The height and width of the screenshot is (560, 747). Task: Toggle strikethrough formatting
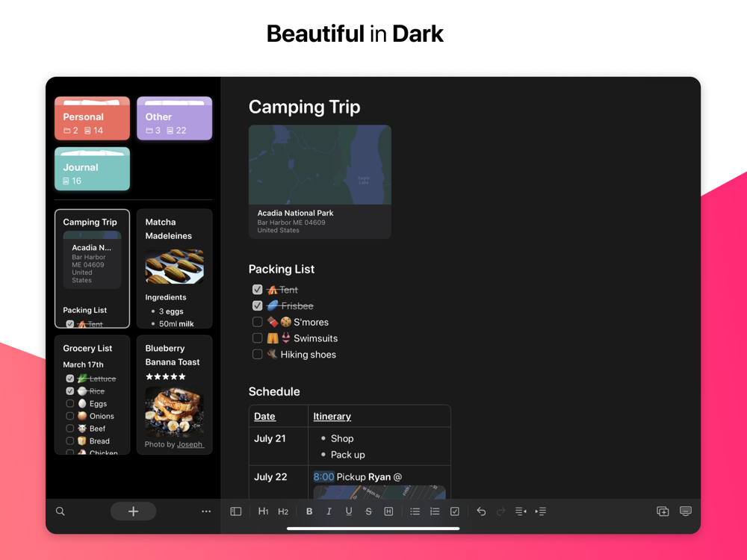pos(368,511)
